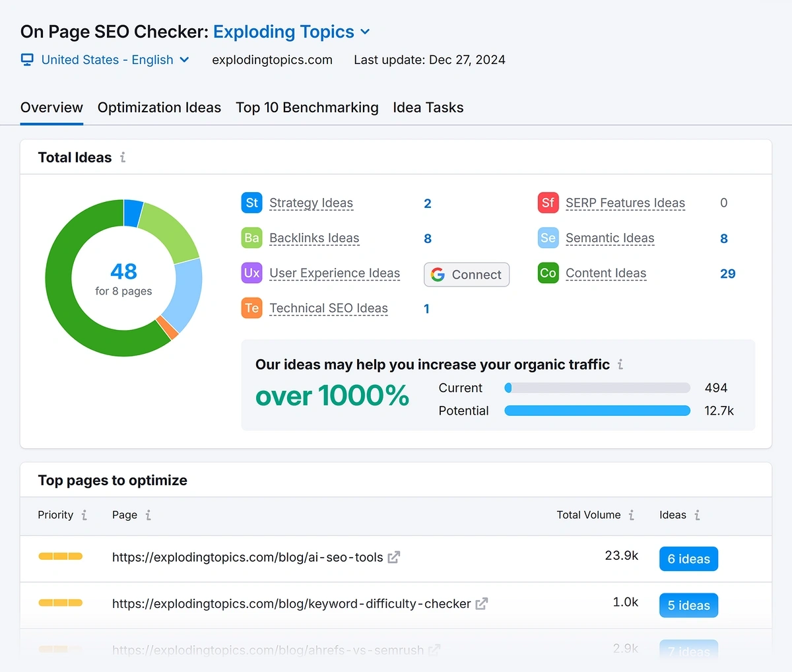Click the Semantic Ideas 'Se' icon
Screen dimensions: 792x672
548,238
